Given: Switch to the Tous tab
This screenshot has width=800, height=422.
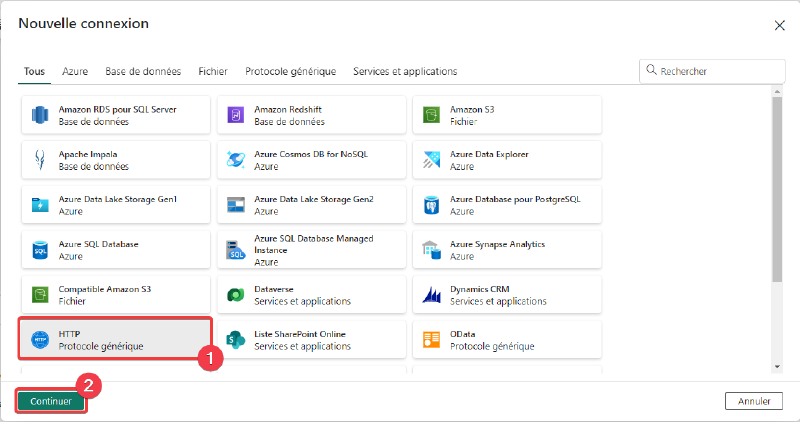Looking at the screenshot, I should pyautogui.click(x=34, y=71).
